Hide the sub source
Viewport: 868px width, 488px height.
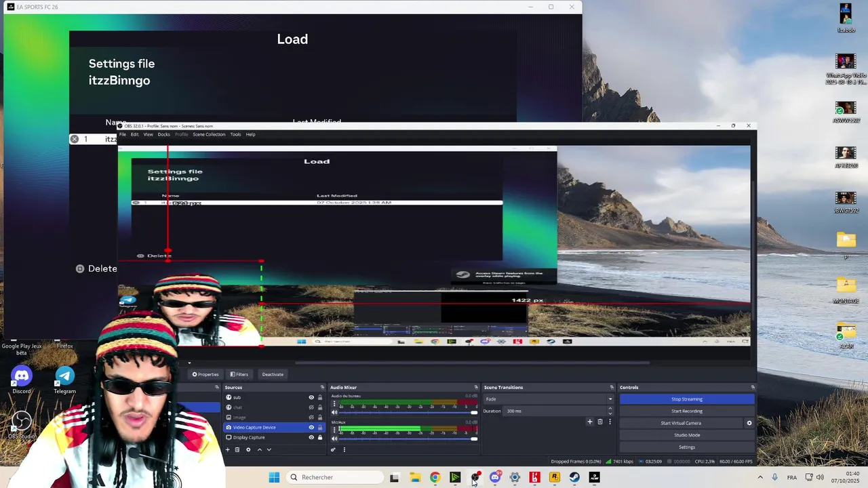point(311,397)
